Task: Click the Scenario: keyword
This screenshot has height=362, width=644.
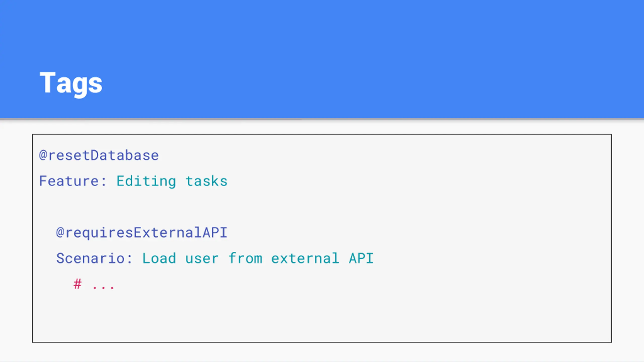Action: pos(94,258)
